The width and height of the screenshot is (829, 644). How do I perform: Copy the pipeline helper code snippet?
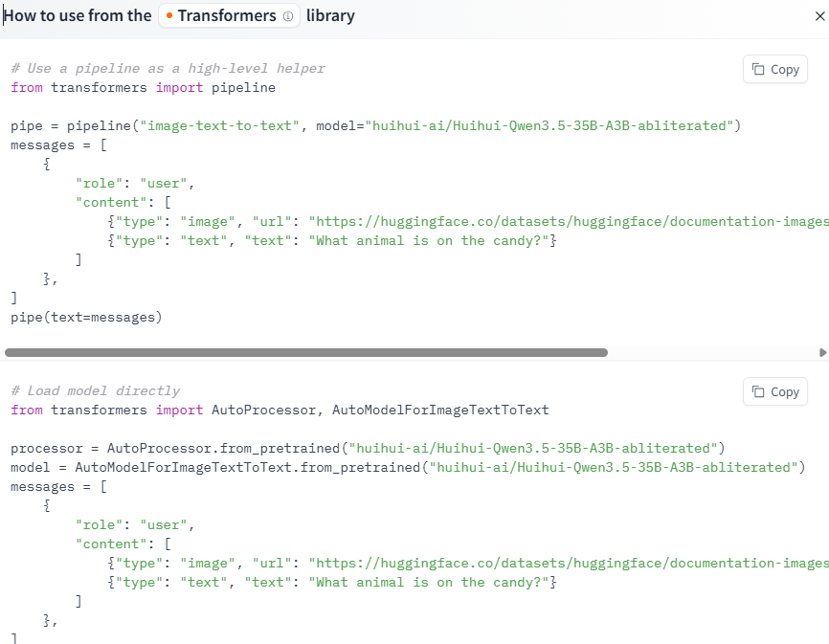(775, 69)
